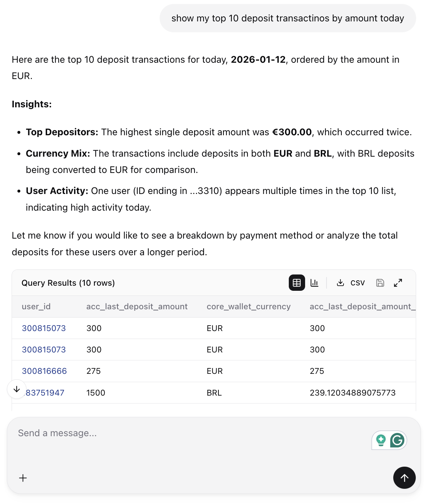
Task: Click the scroll-to-bottom arrow button
Action: point(17,389)
